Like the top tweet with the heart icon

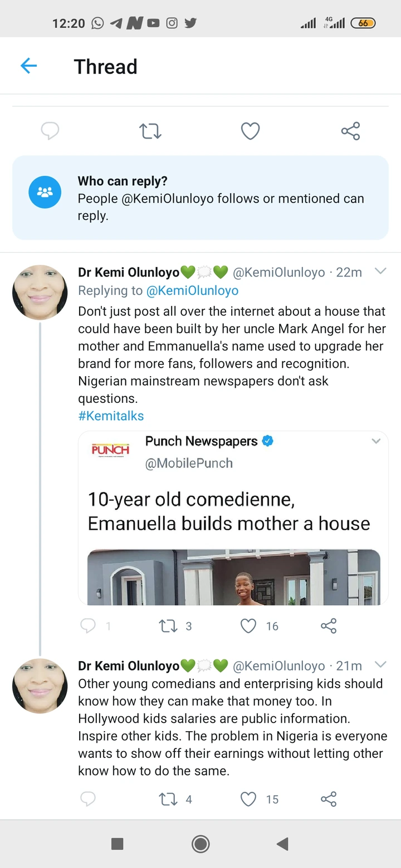250,131
